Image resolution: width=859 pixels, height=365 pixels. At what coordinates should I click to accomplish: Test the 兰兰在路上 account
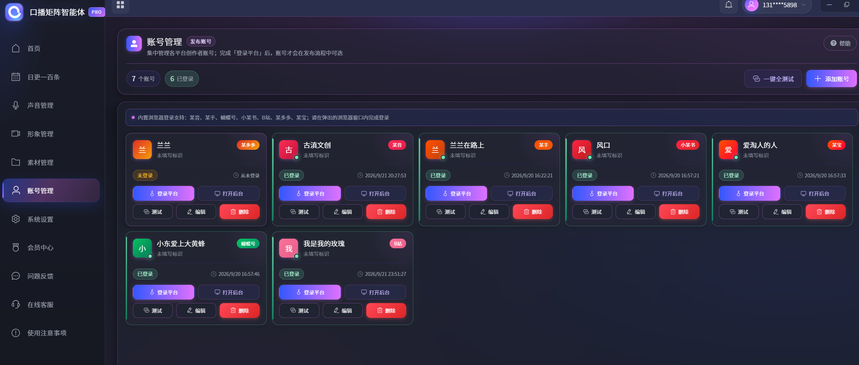click(445, 212)
